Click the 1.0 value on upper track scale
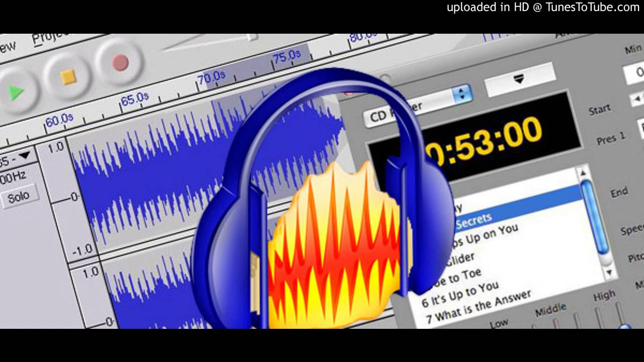 click(56, 147)
